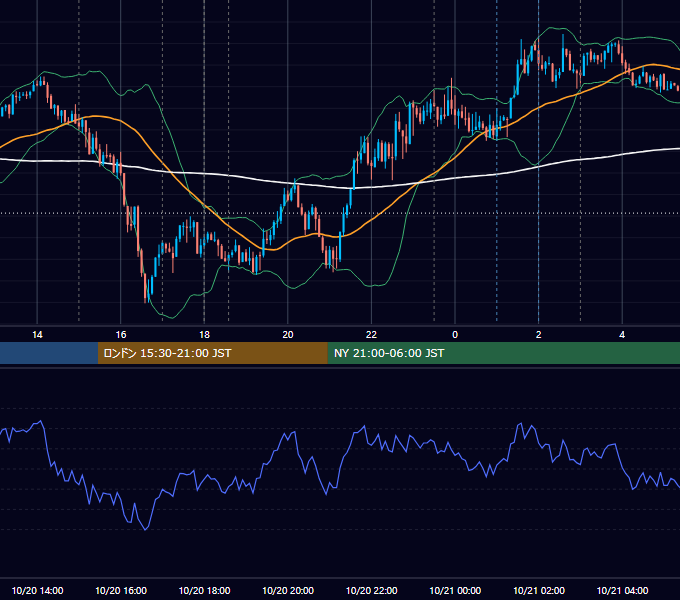The height and width of the screenshot is (600, 680).
Task: Click the NY session bar 21:00-06:00 JST
Action: 503,353
